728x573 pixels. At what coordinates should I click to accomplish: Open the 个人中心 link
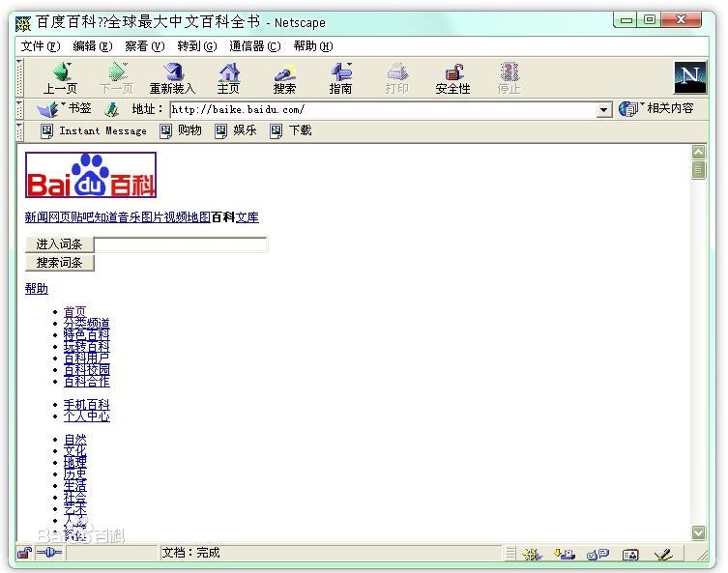coord(87,416)
